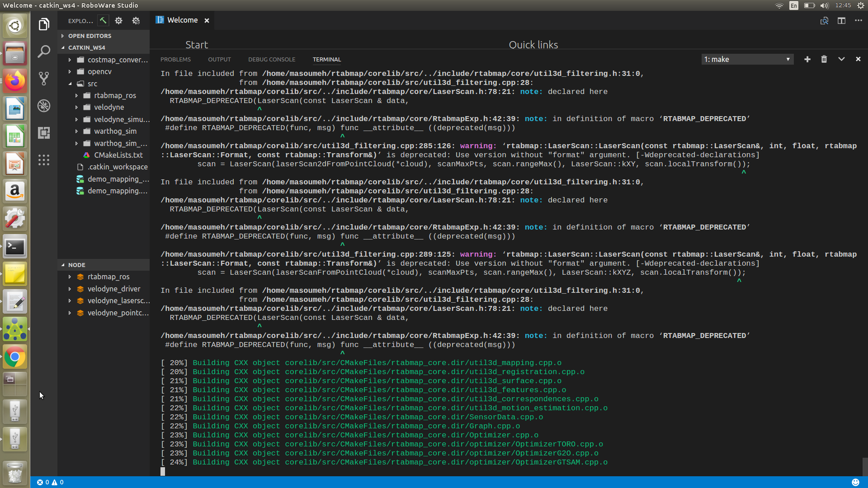Split the editor layout icon
The height and width of the screenshot is (488, 868).
(841, 21)
